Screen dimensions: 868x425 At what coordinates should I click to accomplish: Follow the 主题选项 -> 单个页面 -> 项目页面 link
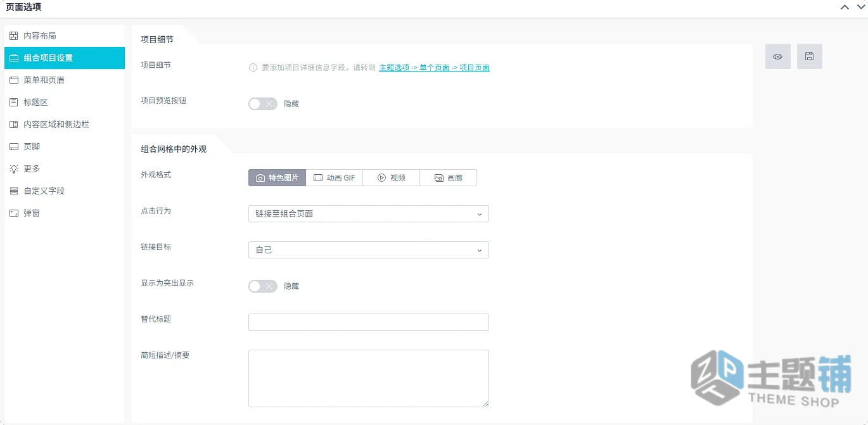tap(434, 68)
